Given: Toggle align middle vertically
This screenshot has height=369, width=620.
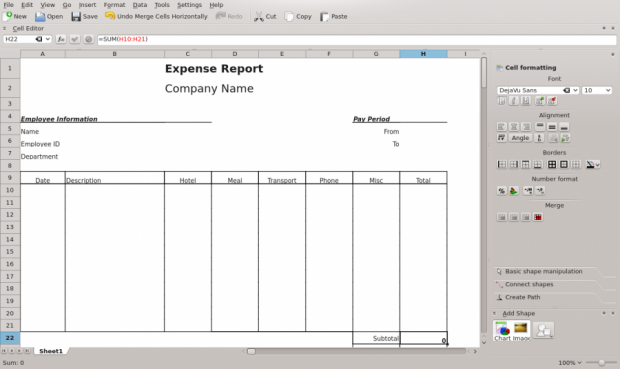Looking at the screenshot, I should pos(552,127).
